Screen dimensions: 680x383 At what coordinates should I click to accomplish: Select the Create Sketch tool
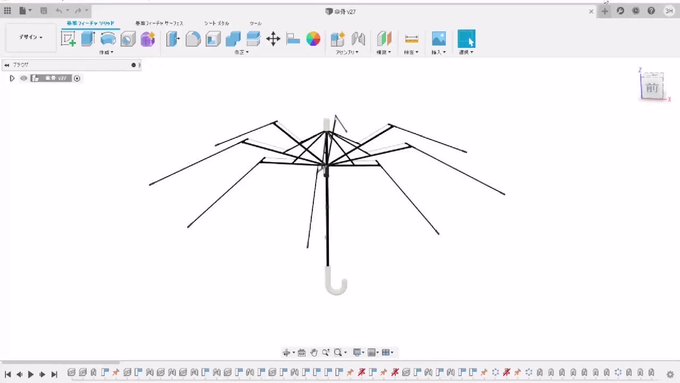point(68,39)
